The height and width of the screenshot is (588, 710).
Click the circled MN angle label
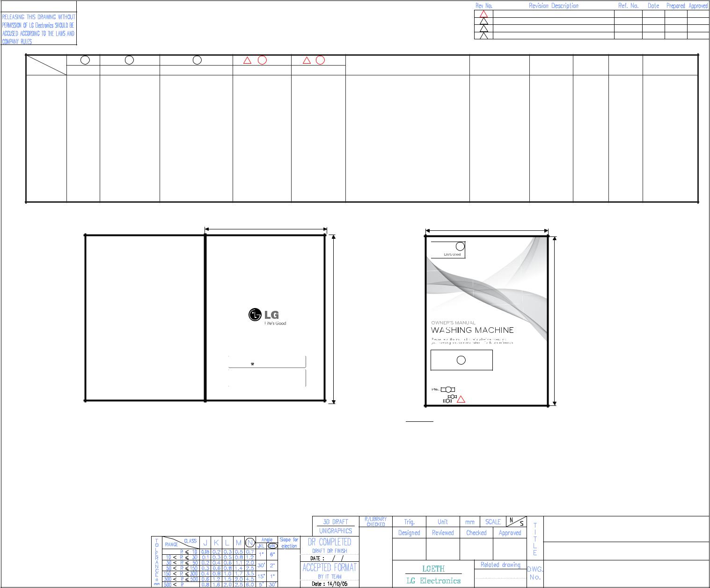point(272,546)
